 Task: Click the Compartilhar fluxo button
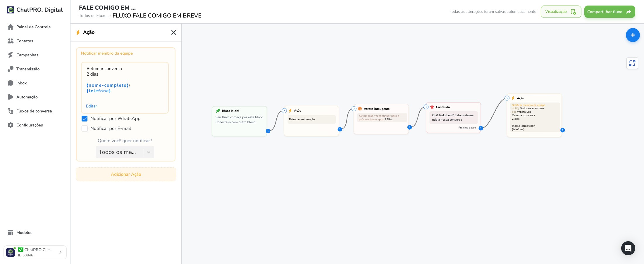(x=609, y=12)
